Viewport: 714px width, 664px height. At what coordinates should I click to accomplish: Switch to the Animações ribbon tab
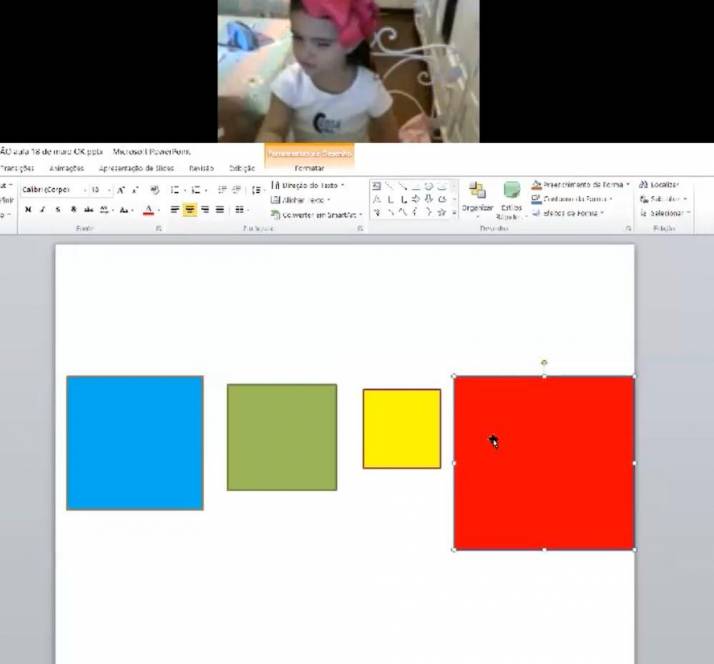point(66,168)
